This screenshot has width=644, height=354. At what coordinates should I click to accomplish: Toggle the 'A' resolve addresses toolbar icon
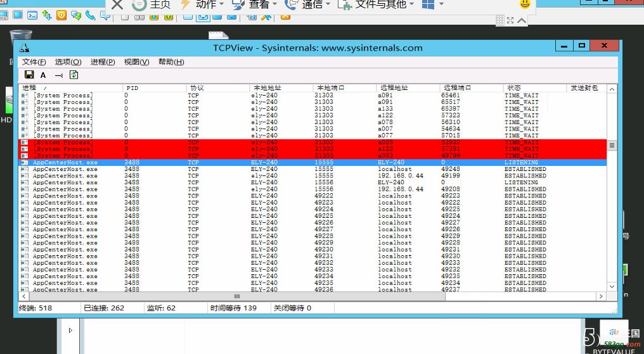(43, 75)
